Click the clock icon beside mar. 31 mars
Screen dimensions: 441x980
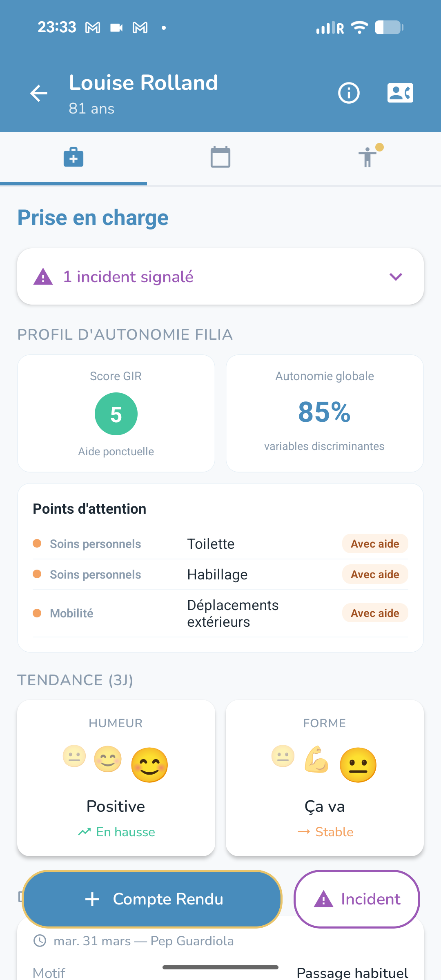coord(40,940)
